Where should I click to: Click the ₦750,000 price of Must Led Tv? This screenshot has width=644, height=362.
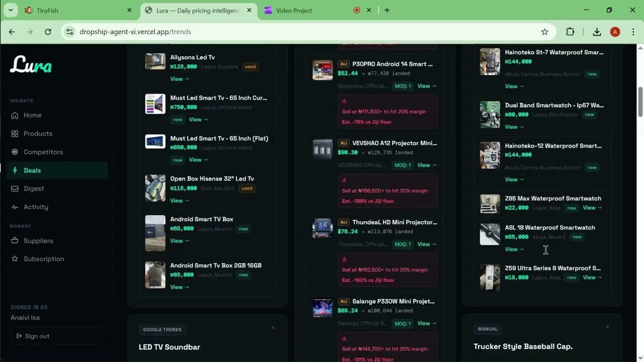click(184, 107)
